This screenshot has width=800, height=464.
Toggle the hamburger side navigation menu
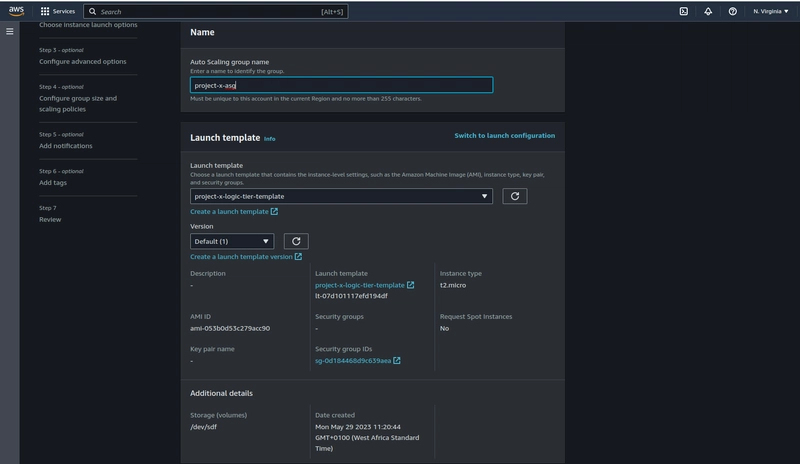10,32
